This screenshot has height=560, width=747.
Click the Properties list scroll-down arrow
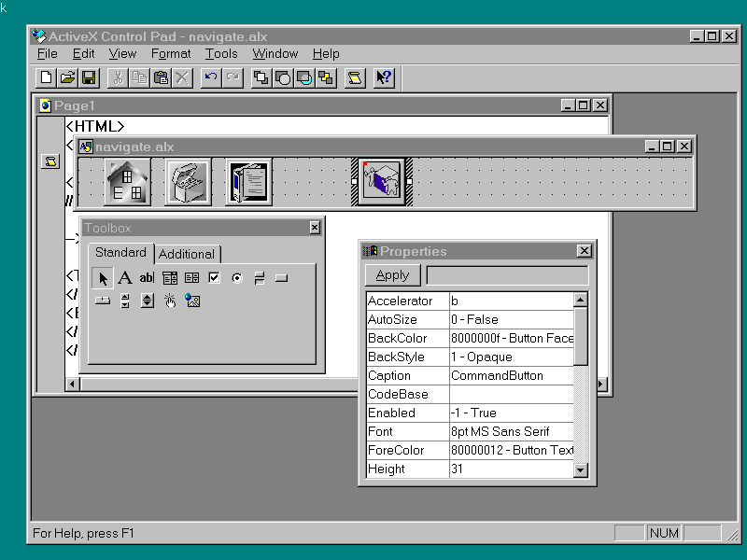click(x=580, y=470)
